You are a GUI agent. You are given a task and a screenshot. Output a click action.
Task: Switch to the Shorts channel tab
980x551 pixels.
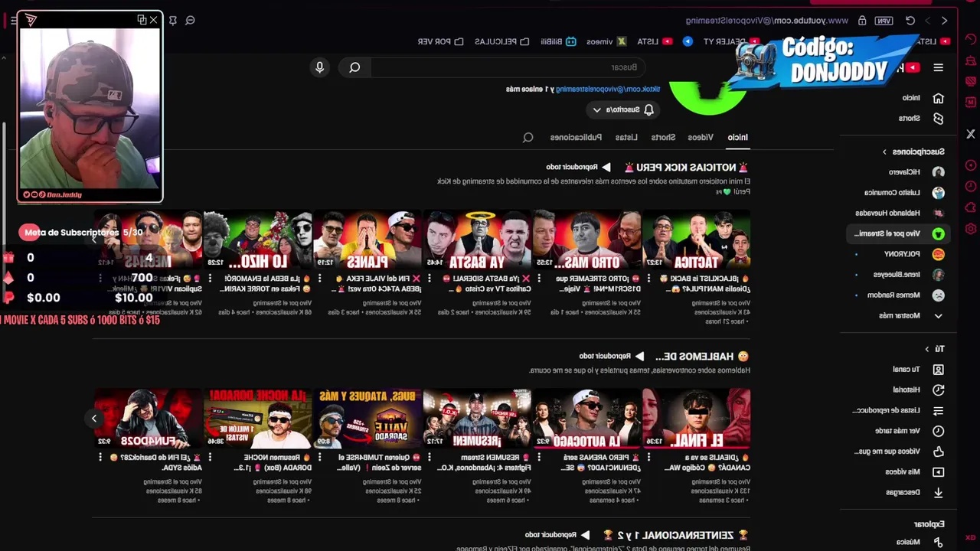point(664,138)
